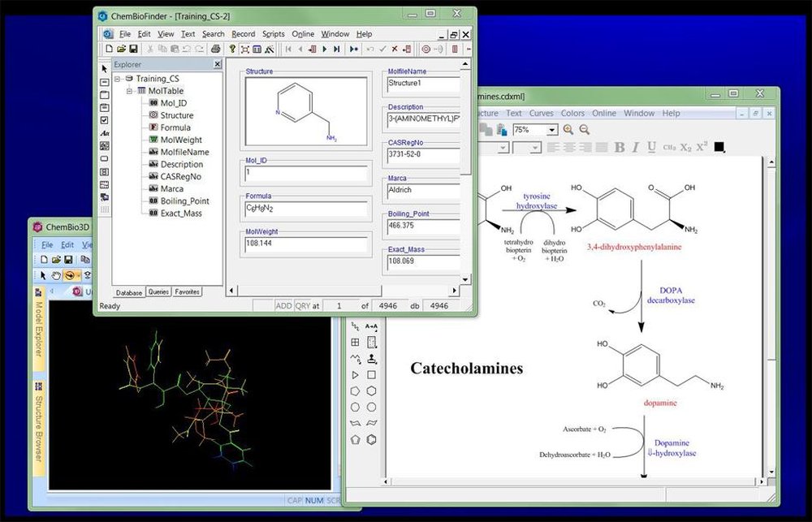Select Formula field in Explorer tree

[170, 127]
